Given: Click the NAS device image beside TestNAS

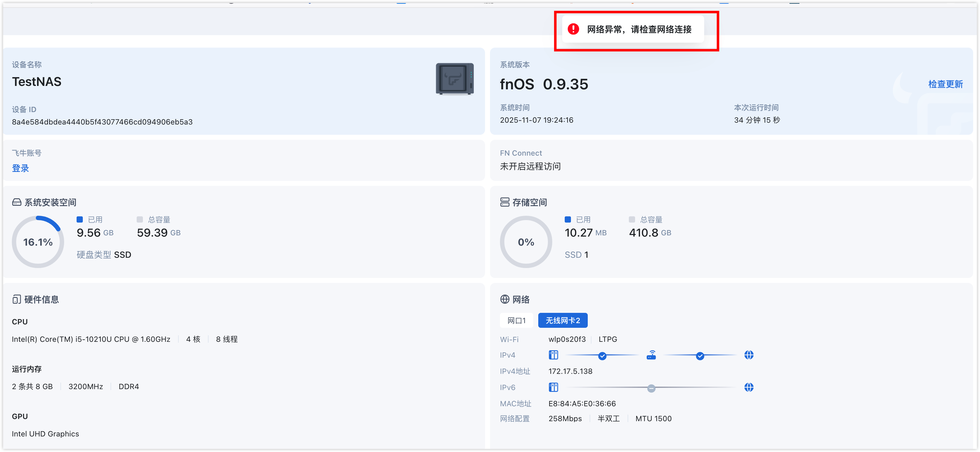Looking at the screenshot, I should [x=455, y=79].
